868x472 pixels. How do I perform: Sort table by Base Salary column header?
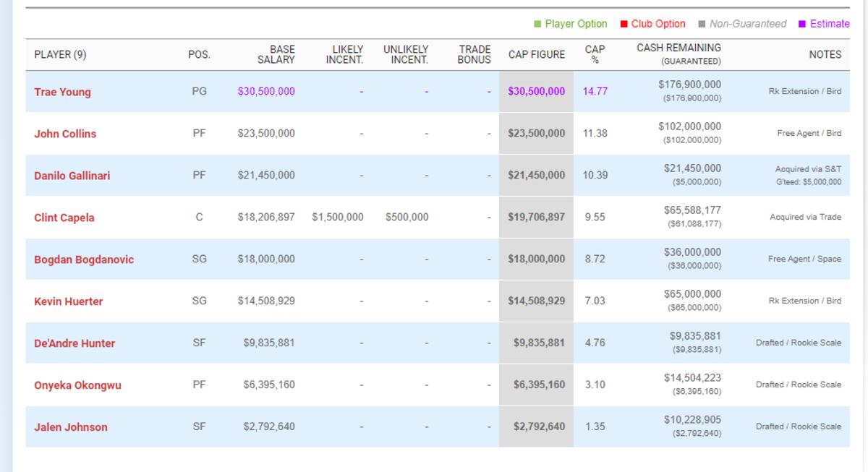pos(276,54)
